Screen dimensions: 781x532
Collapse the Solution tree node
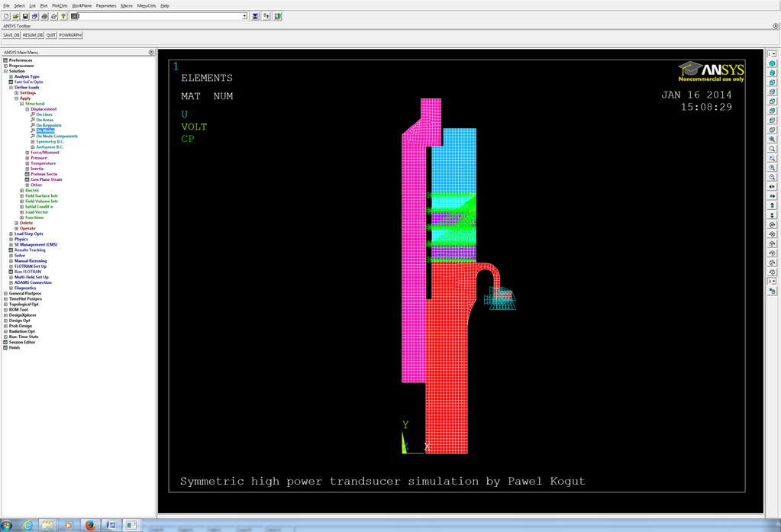5,71
